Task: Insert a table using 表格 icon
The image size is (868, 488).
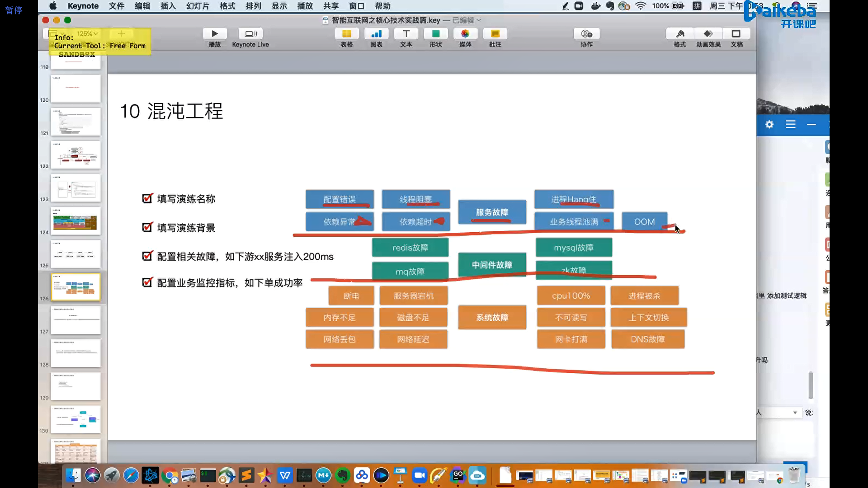Action: click(347, 34)
